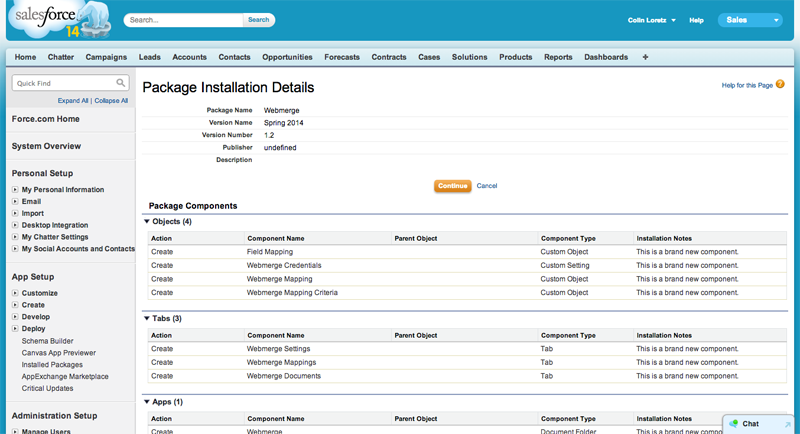
Task: Switch to the Accounts tab
Action: (x=189, y=57)
